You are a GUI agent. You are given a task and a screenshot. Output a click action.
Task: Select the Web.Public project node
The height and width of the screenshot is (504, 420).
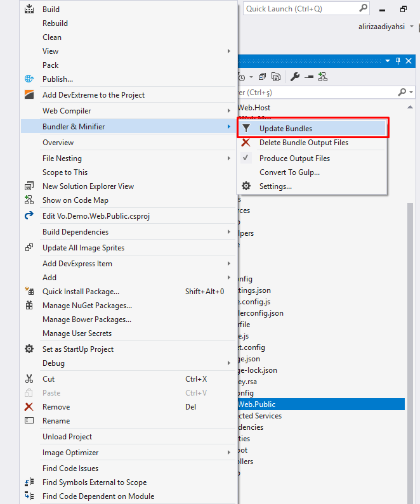(321, 404)
